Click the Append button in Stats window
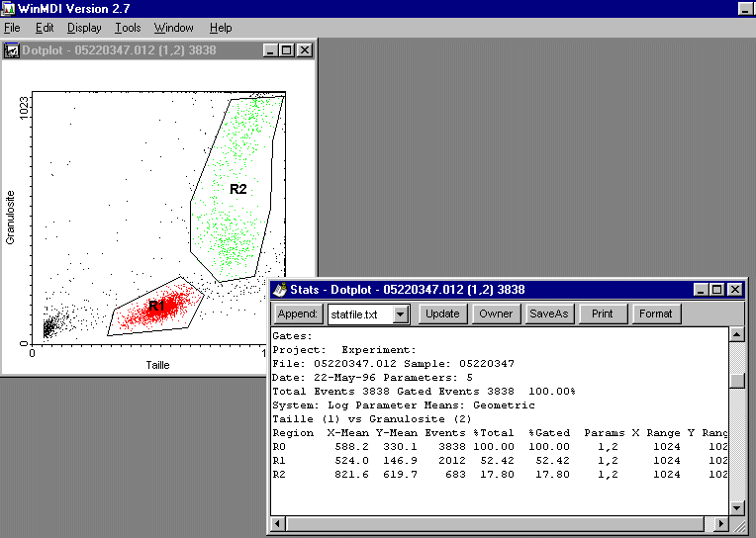Image resolution: width=756 pixels, height=538 pixels. pos(297,314)
